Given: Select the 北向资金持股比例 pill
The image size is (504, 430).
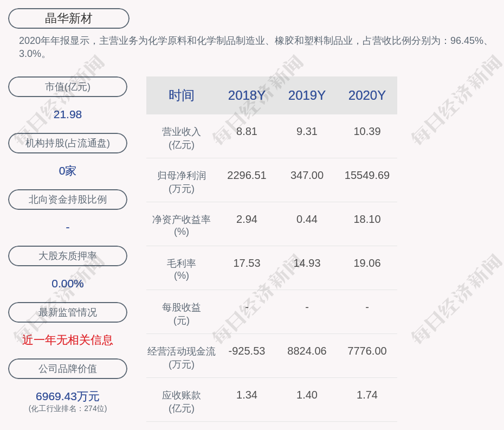Looking at the screenshot, I should 68,200.
